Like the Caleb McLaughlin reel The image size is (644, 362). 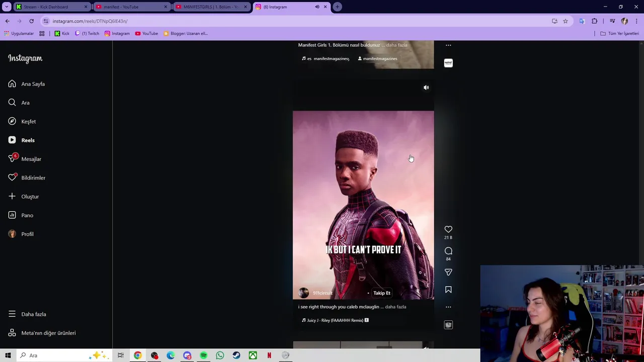pos(448,229)
